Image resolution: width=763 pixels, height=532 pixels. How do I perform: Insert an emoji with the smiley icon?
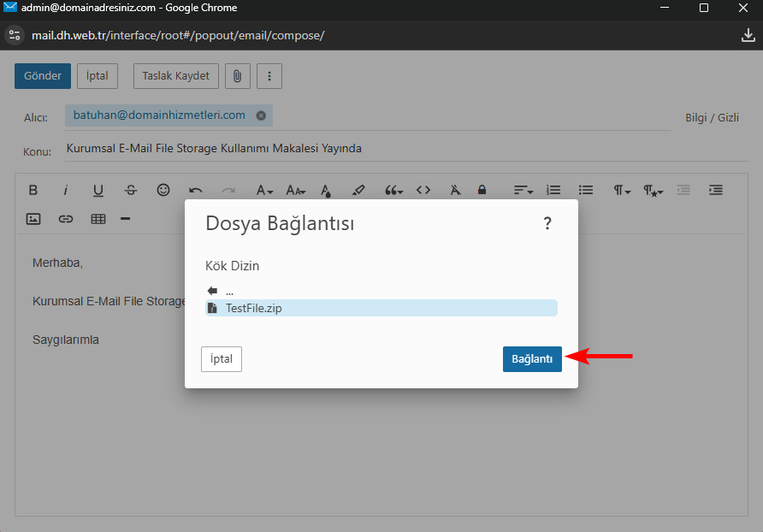point(163,190)
